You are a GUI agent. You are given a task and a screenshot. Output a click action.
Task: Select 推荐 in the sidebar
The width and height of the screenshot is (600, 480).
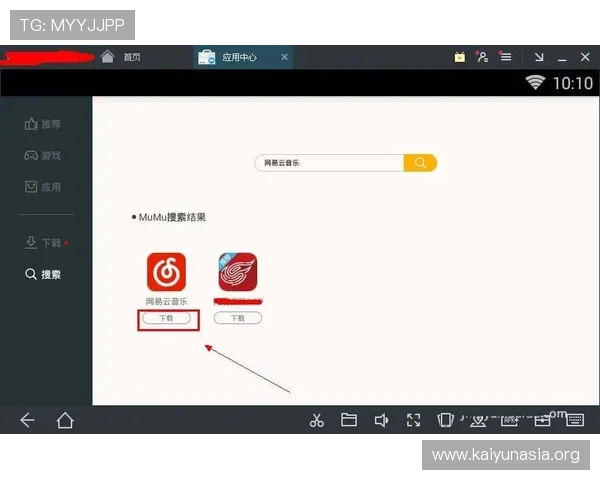tap(43, 124)
